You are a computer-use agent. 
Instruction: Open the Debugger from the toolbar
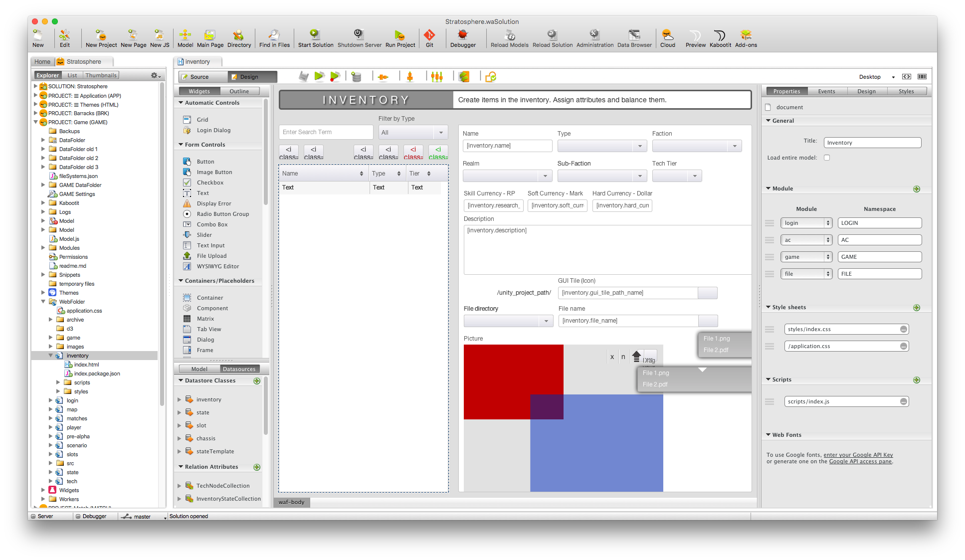coord(463,38)
